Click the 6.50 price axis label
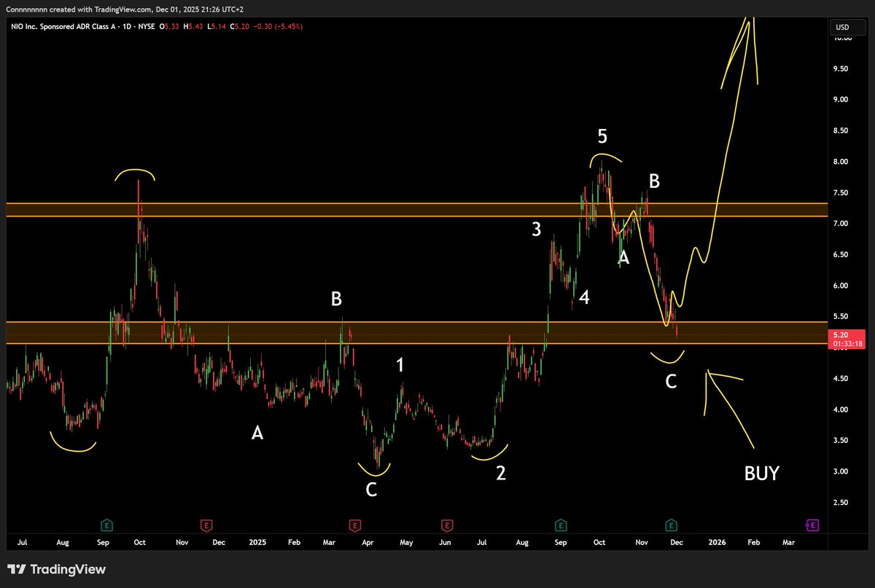The height and width of the screenshot is (588, 875). (841, 255)
